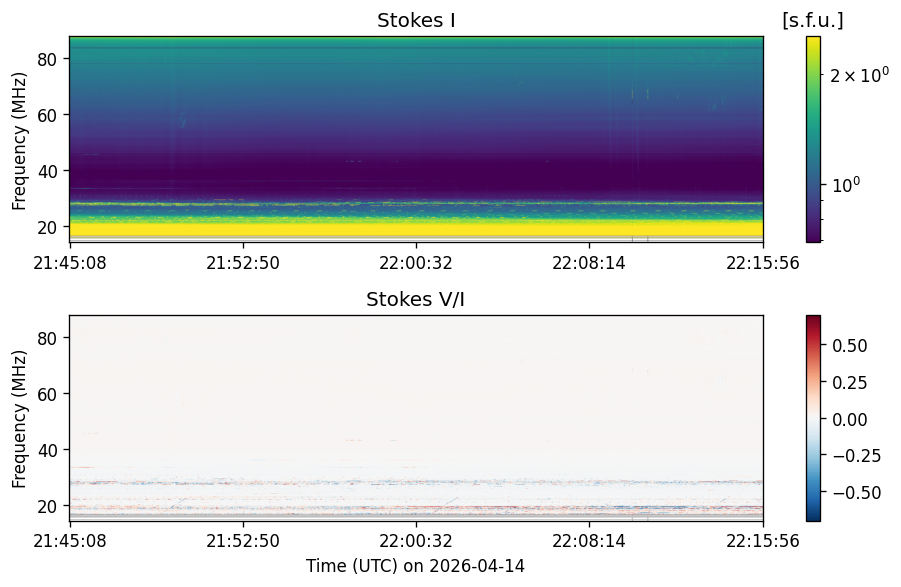Screen dimensions: 901x587
Task: Click the 22:15:56 tick under Stokes V/I
Action: 763,541
